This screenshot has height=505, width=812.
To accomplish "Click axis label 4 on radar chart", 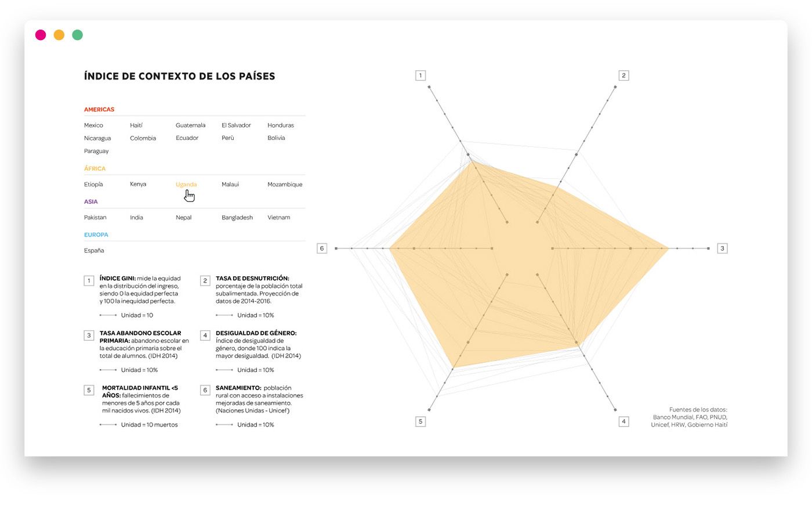I will [623, 421].
